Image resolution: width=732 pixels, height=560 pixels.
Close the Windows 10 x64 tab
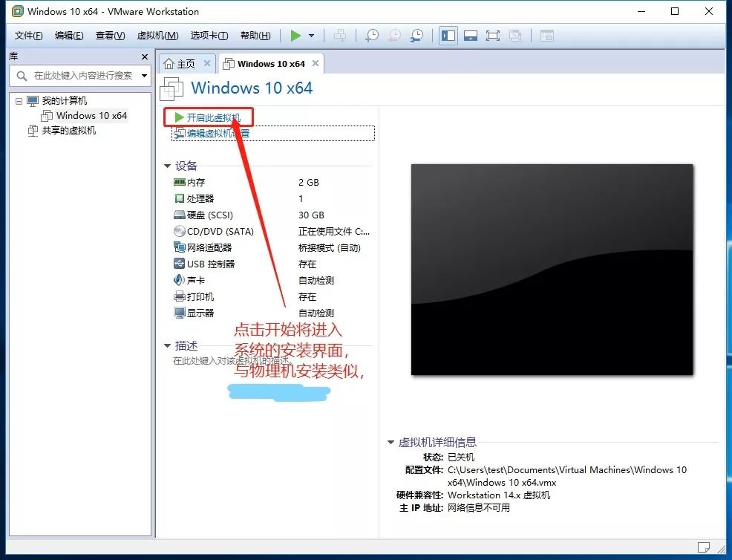click(316, 63)
